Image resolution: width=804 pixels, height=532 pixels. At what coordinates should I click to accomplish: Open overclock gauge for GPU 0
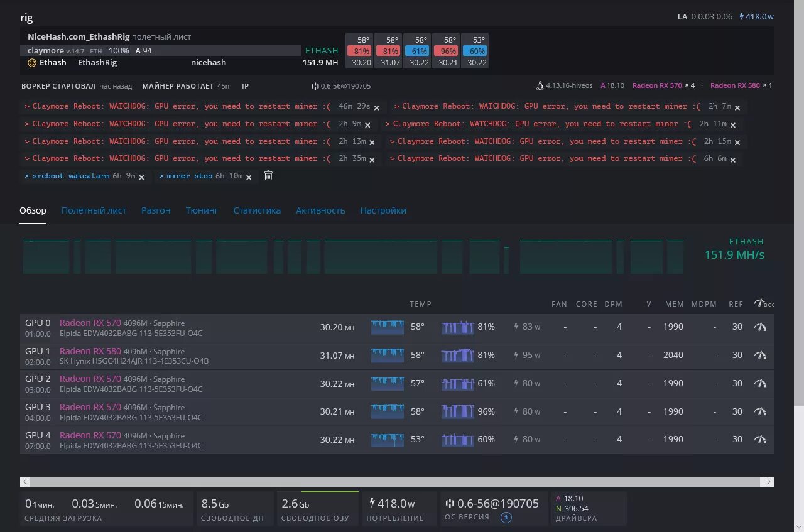point(760,327)
